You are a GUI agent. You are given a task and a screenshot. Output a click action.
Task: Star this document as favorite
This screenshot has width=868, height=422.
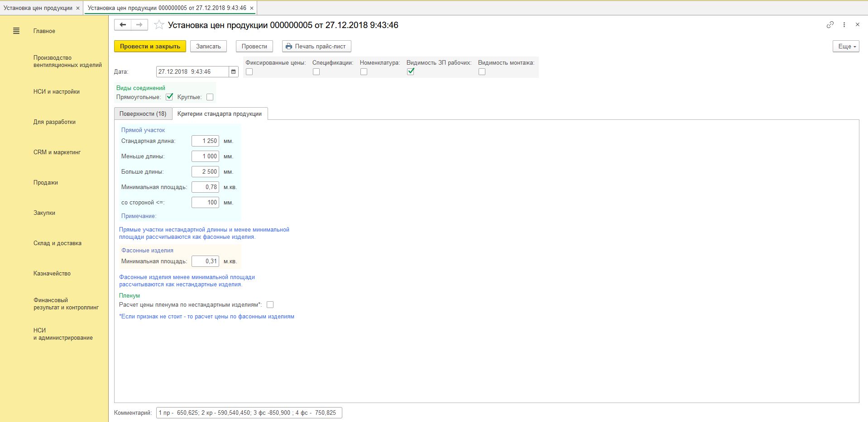pos(159,25)
